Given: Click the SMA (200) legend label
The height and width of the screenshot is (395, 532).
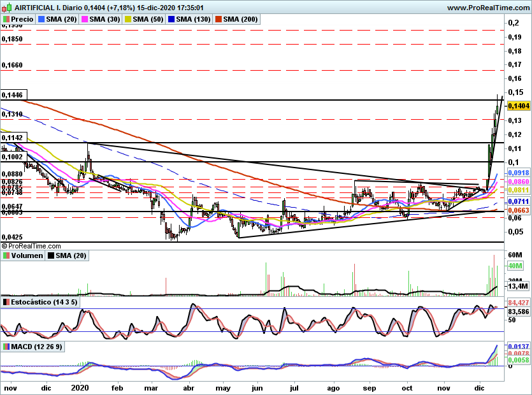Looking at the screenshot, I should click(x=240, y=19).
